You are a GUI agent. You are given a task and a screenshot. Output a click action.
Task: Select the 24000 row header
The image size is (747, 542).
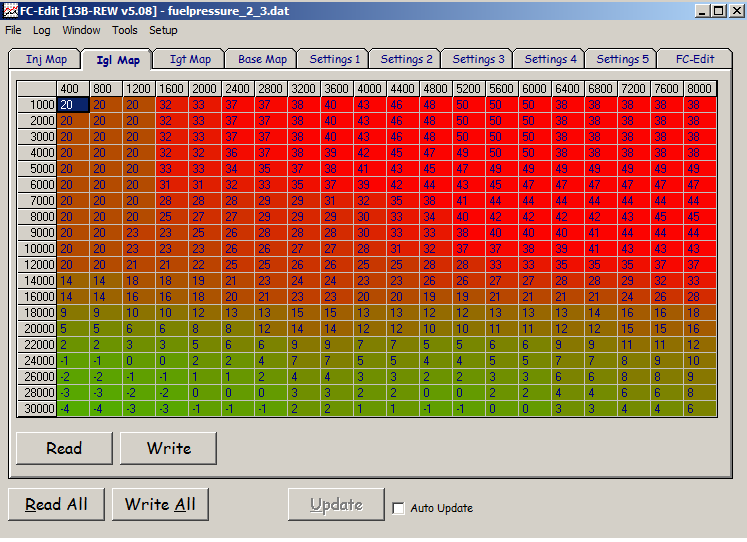37,361
